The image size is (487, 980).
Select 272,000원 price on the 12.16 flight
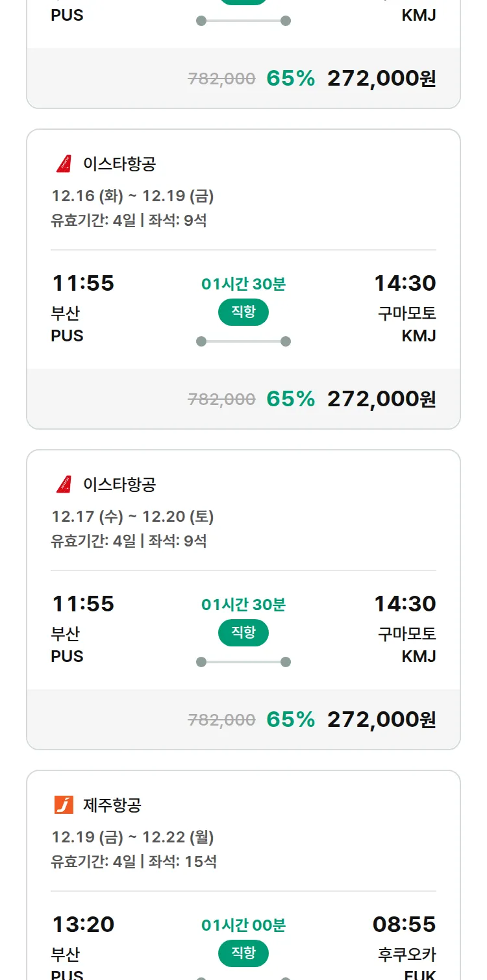tap(381, 398)
